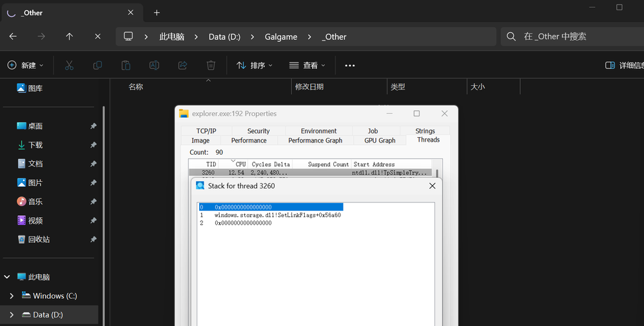This screenshot has width=644, height=326.
Task: Switch to the Job tab
Action: coord(373,131)
